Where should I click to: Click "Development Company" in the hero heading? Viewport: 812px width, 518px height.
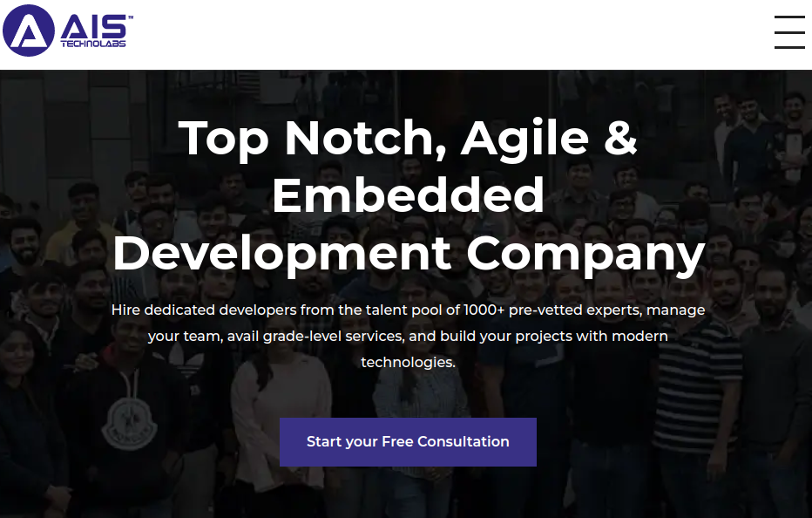pos(408,253)
